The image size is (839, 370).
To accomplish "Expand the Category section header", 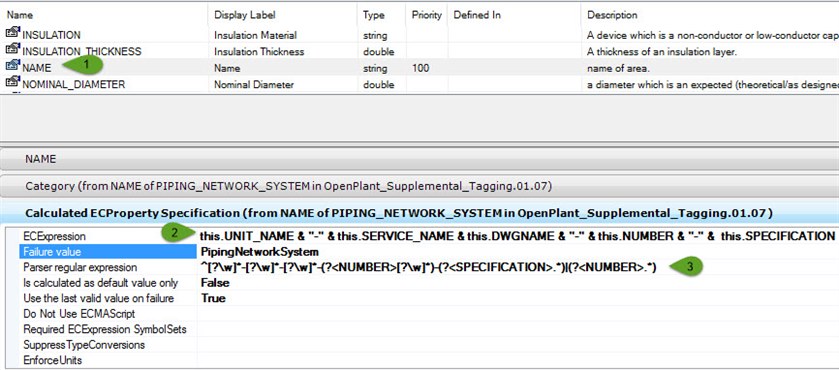I will point(420,186).
